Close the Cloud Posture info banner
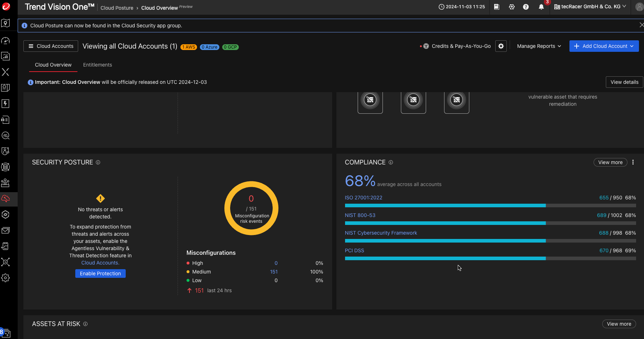644x339 pixels. tap(641, 25)
